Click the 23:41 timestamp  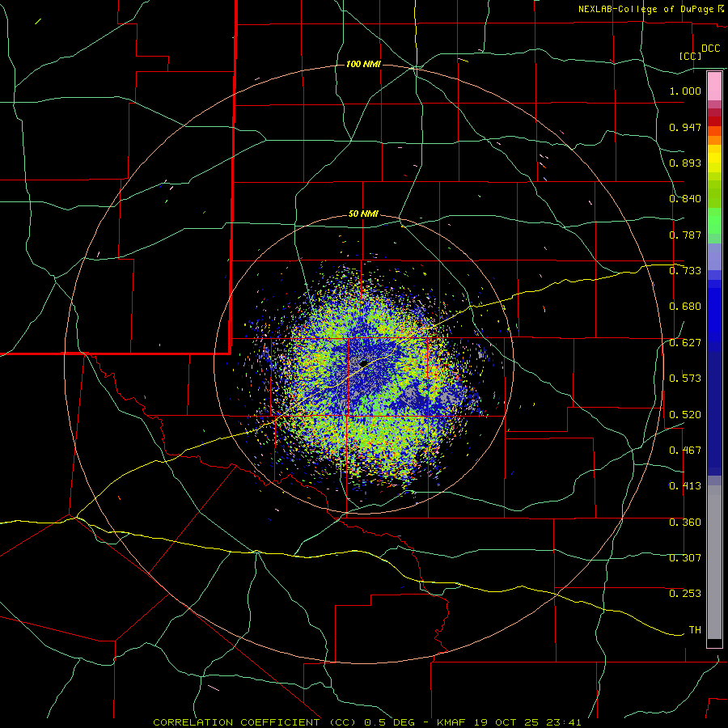(565, 722)
